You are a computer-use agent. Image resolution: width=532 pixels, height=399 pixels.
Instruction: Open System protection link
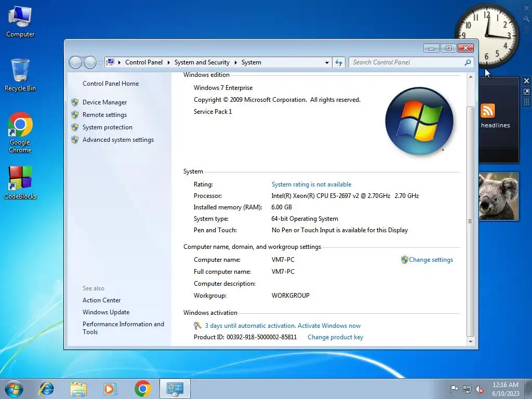pyautogui.click(x=108, y=127)
